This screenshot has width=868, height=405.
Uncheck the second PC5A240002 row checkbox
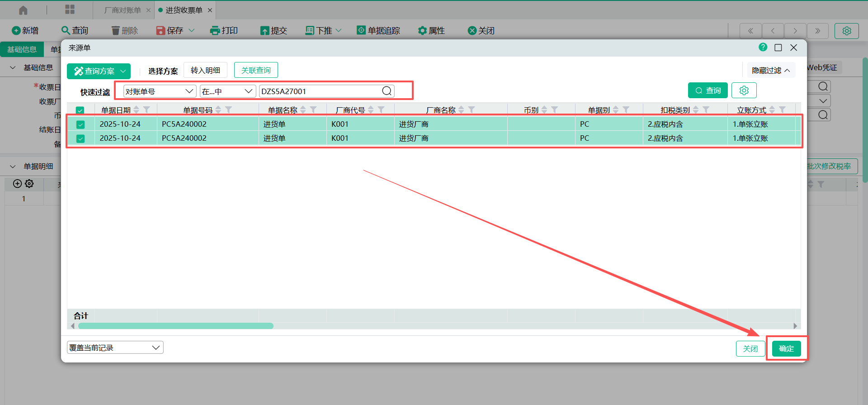click(80, 138)
